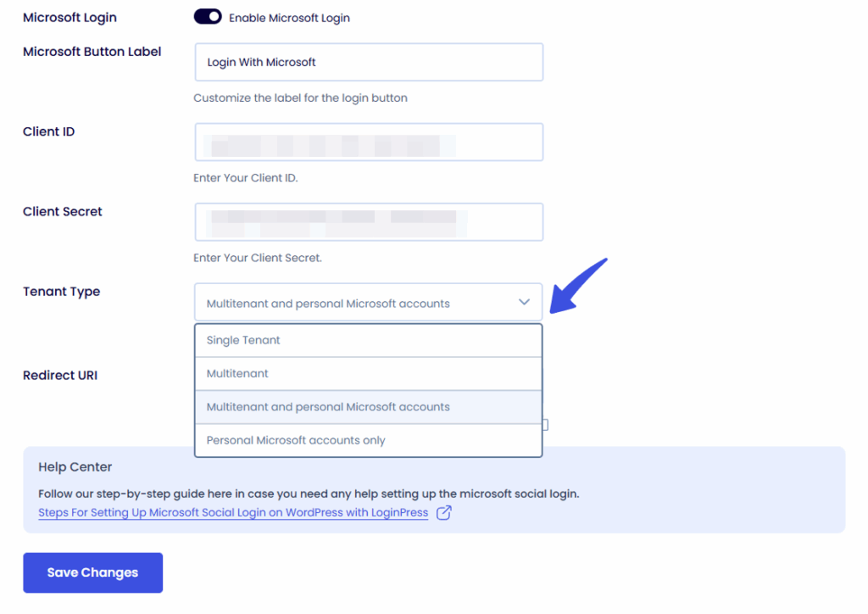This screenshot has width=868, height=614.
Task: Click the 'Microsoft Button Label' field label
Action: click(92, 52)
